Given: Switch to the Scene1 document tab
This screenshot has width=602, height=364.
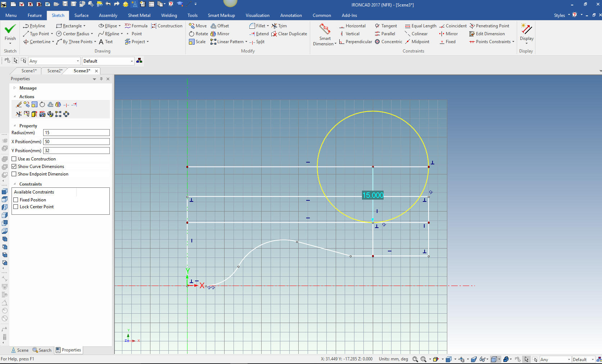Looking at the screenshot, I should pos(29,71).
